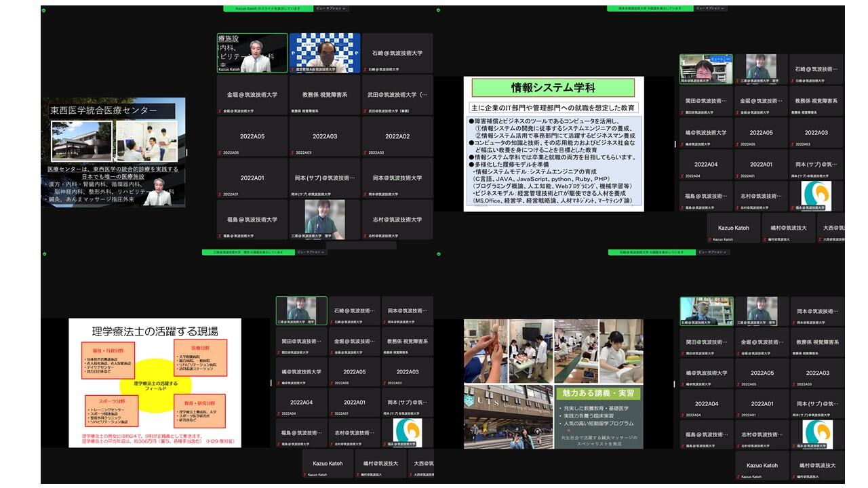Click green screen-sharing banner in bottom-left window
This screenshot has width=868, height=488.
tap(248, 252)
